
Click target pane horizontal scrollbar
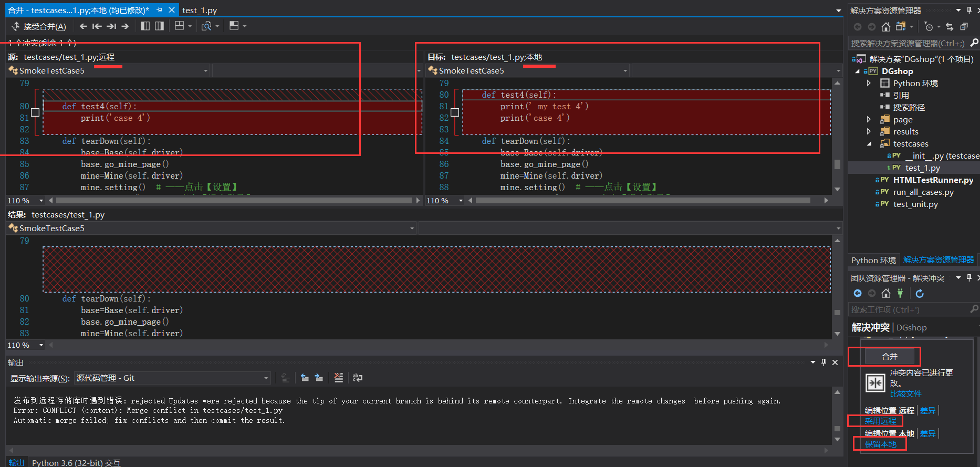click(x=643, y=201)
